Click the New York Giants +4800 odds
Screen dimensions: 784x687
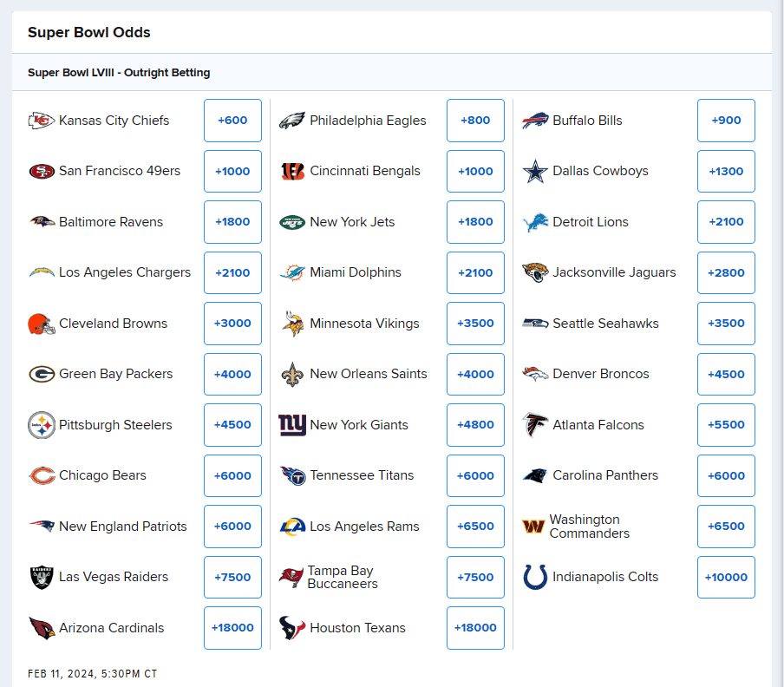click(x=475, y=425)
